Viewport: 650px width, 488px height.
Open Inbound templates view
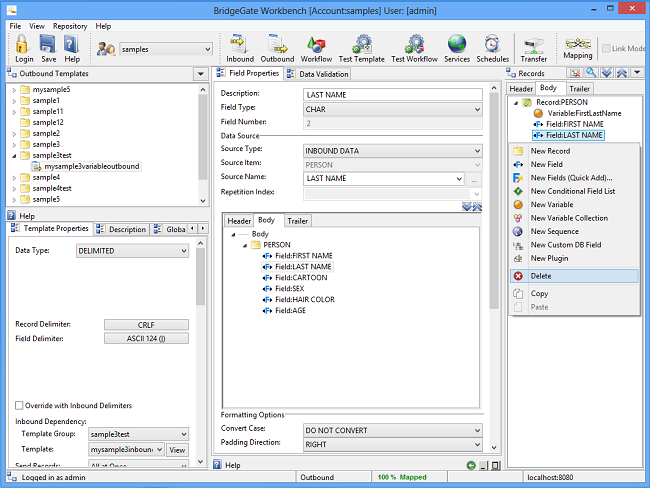[x=240, y=49]
